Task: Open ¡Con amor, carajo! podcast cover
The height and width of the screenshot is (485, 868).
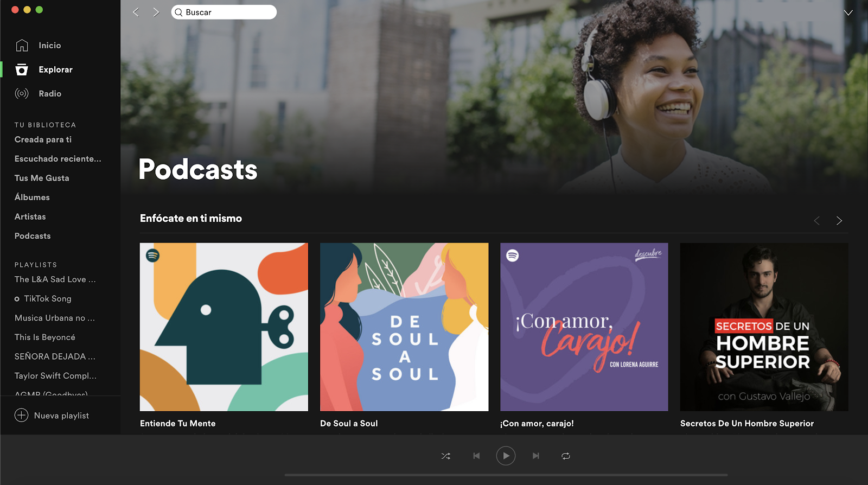Action: coord(584,327)
